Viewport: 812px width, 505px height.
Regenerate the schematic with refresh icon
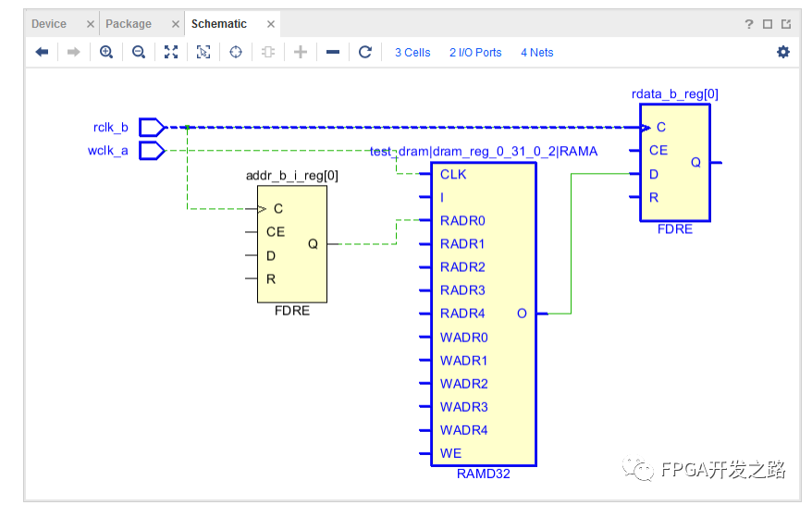pyautogui.click(x=365, y=53)
